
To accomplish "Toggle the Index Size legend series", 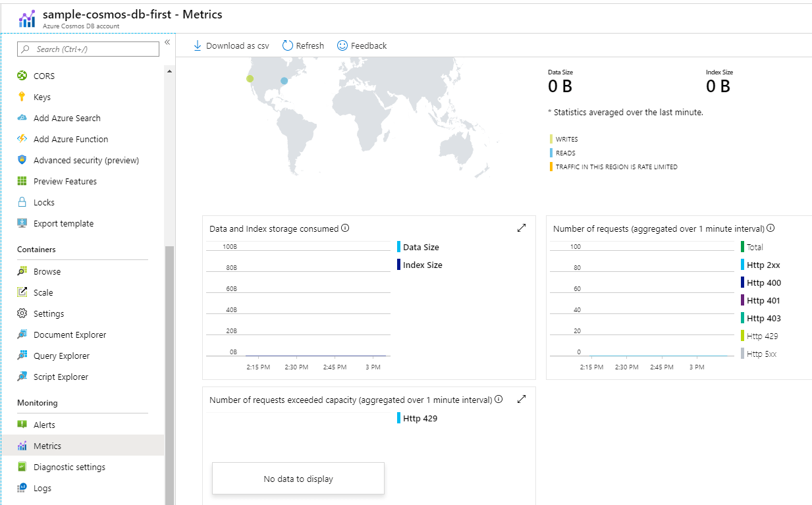I will click(x=422, y=265).
